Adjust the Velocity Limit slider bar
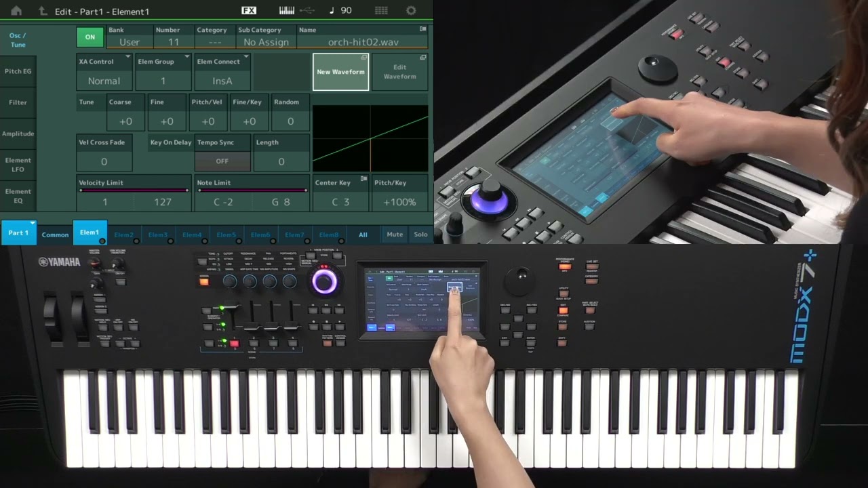The width and height of the screenshot is (868, 488). (x=134, y=190)
